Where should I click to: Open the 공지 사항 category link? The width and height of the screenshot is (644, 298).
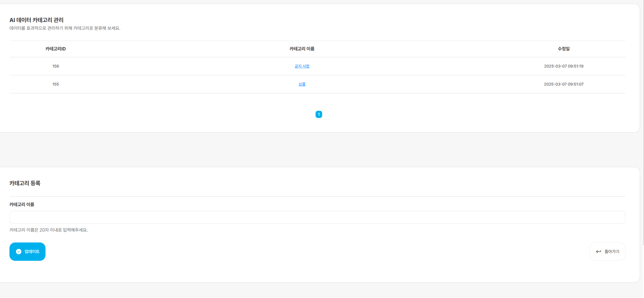point(302,66)
